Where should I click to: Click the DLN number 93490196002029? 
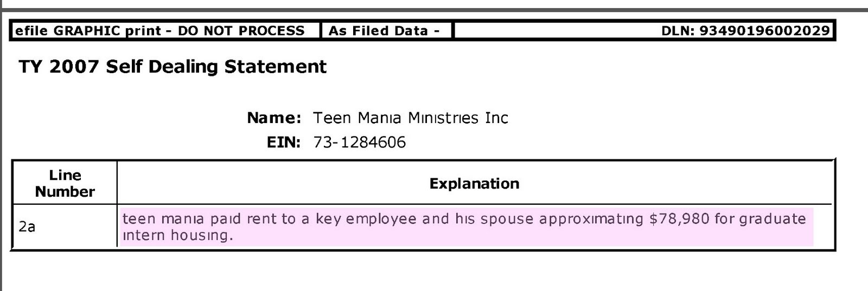pos(764,31)
